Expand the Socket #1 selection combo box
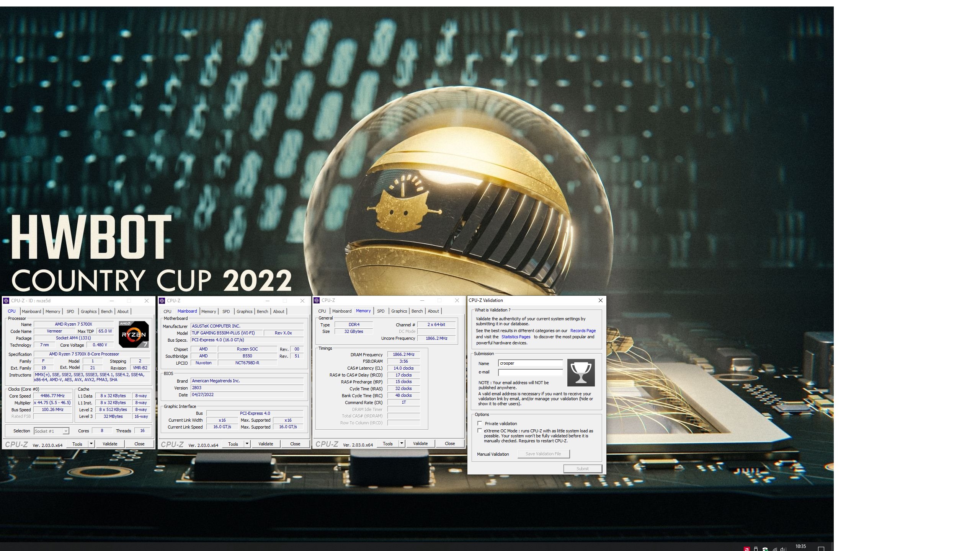This screenshot has height=551, width=980. click(51, 431)
